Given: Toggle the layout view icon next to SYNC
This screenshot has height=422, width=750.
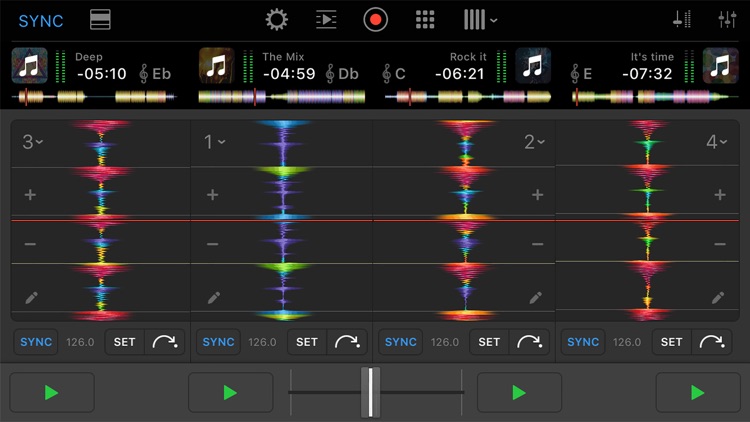Looking at the screenshot, I should 100,19.
